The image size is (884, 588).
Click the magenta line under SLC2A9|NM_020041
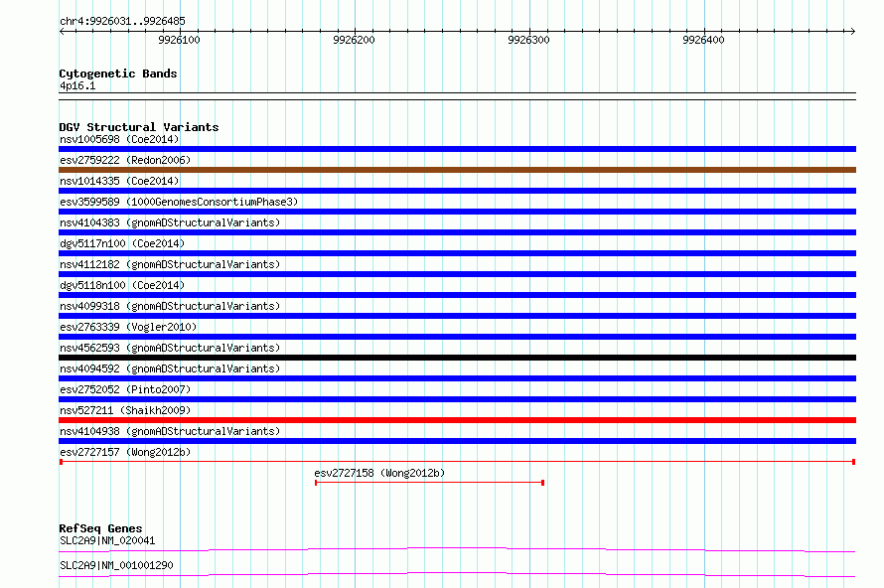[x=457, y=549]
